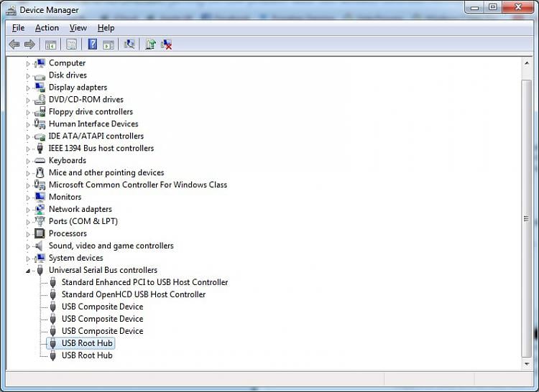Expand the System devices node arrow
The height and width of the screenshot is (392, 539).
coord(28,258)
